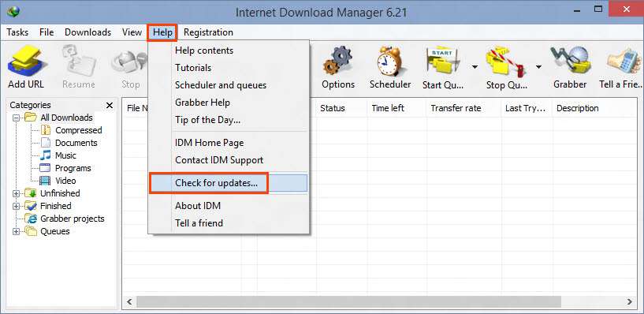Click the horizontal scrollbar left arrow
This screenshot has width=644, height=314.
[x=130, y=301]
